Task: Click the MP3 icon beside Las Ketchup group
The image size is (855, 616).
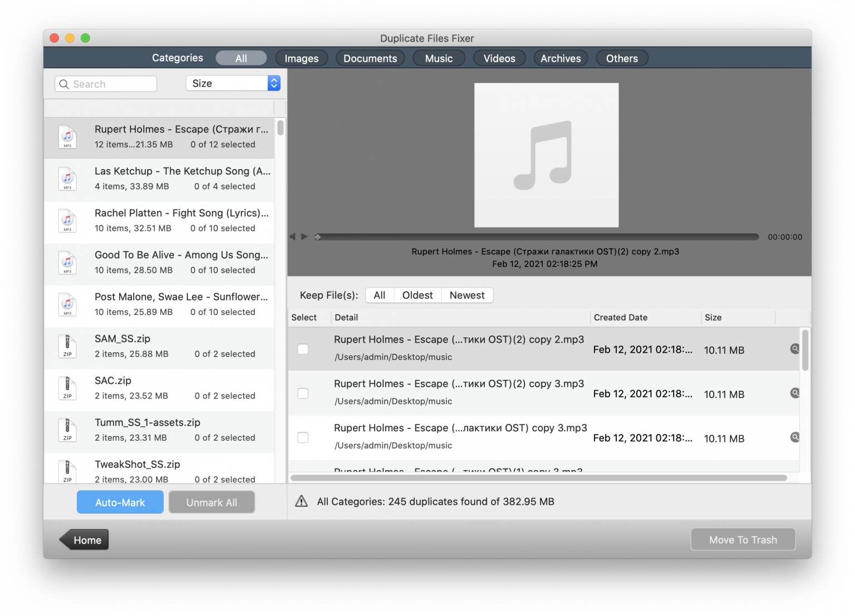Action: pos(67,179)
